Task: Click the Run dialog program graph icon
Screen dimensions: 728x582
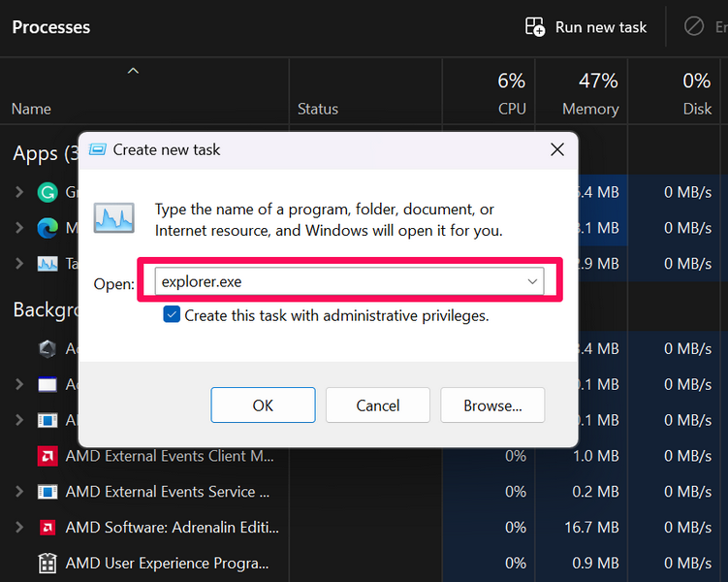Action: tap(113, 217)
